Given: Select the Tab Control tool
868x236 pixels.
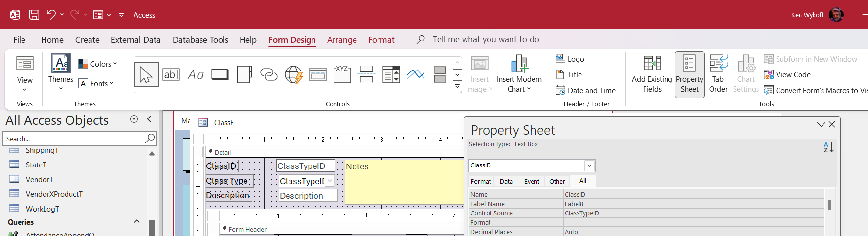Looking at the screenshot, I should 245,74.
